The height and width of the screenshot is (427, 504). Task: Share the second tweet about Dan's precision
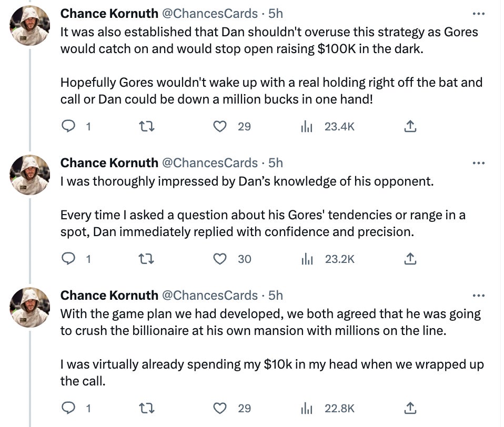(410, 259)
